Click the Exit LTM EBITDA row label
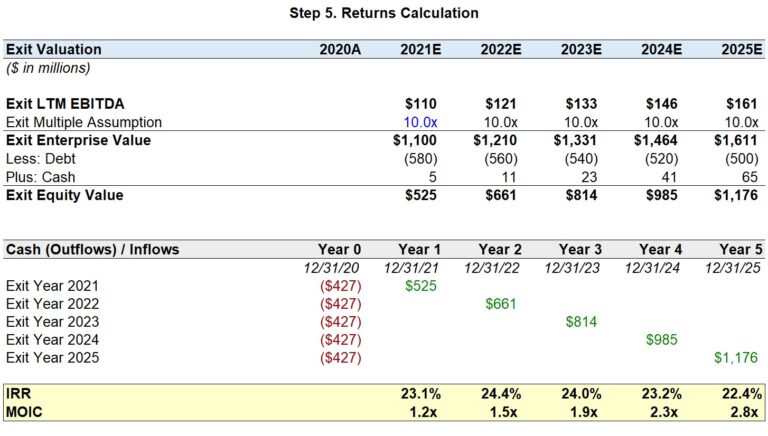768x436 pixels. (x=65, y=103)
